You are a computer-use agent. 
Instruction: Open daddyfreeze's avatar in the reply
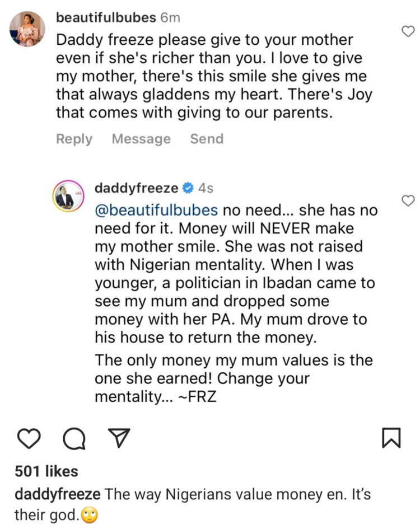pos(67,198)
